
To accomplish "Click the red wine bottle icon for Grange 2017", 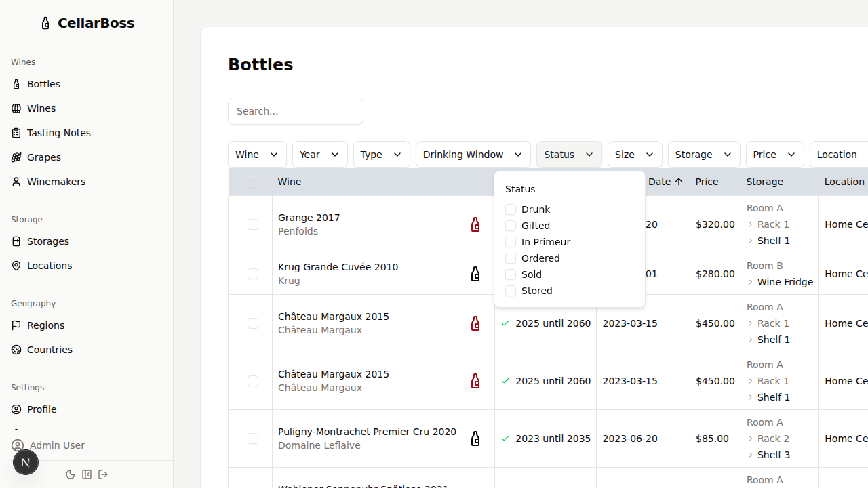I will [x=475, y=224].
